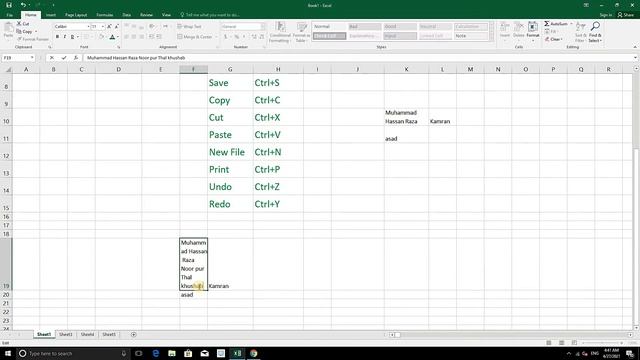Switch to the Page Layout tab
Viewport: 640px width, 360px height.
click(x=76, y=15)
